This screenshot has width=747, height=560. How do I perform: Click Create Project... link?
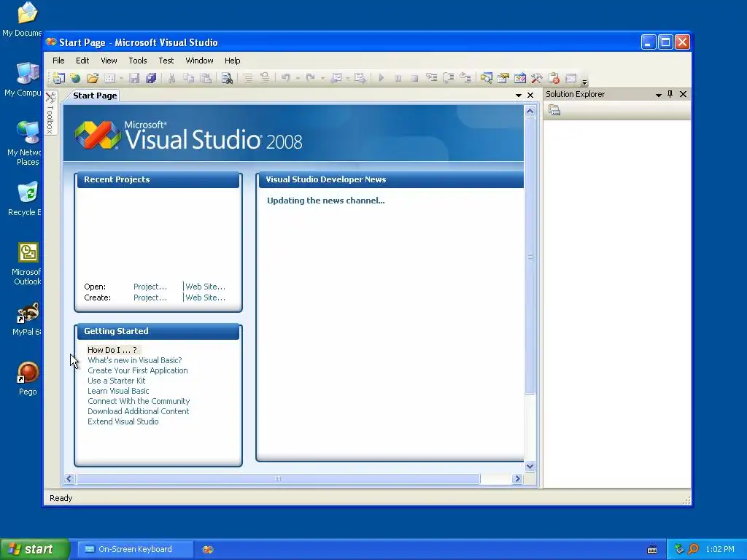coord(150,297)
